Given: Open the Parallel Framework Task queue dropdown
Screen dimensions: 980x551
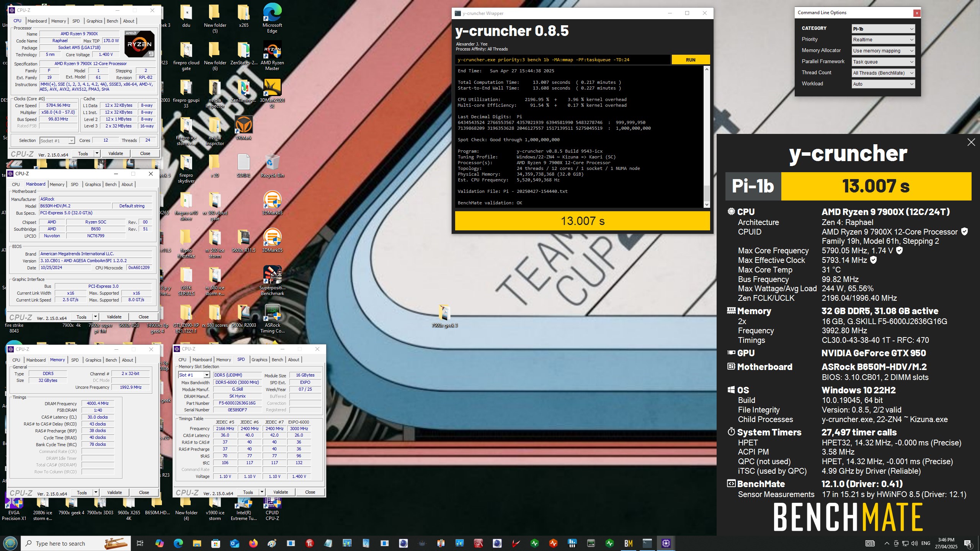Looking at the screenshot, I should click(883, 62).
